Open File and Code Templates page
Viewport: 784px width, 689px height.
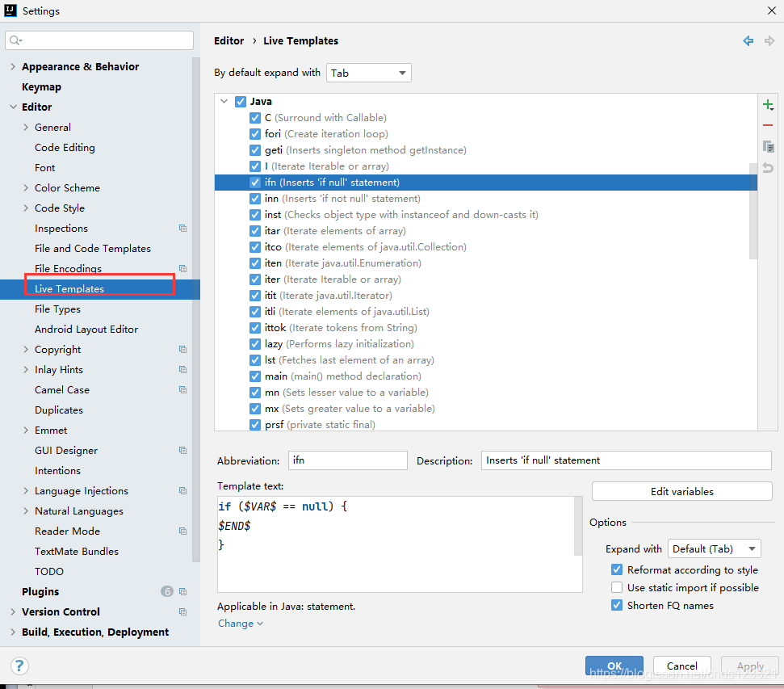pos(93,249)
